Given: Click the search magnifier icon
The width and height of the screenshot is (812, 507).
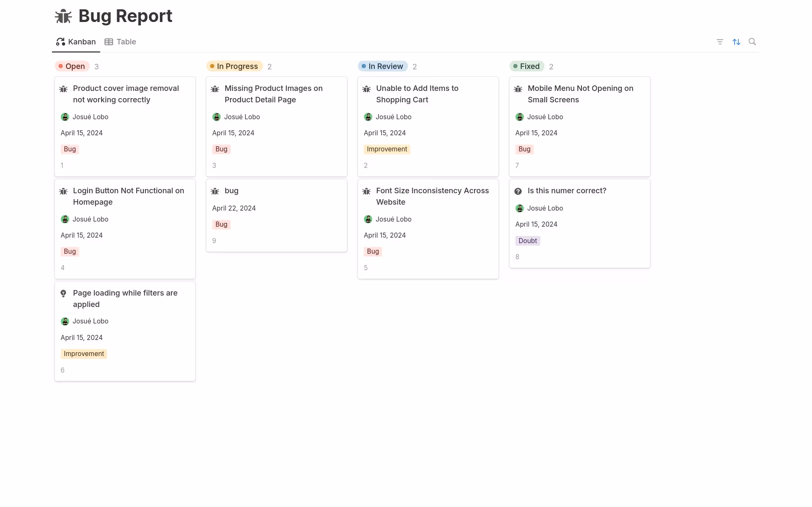Looking at the screenshot, I should 752,41.
